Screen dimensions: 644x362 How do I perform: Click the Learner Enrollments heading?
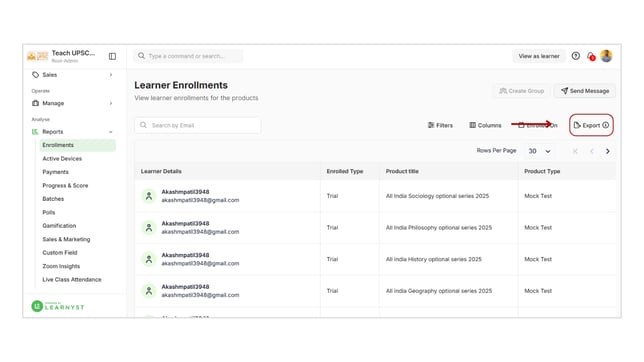coord(181,85)
